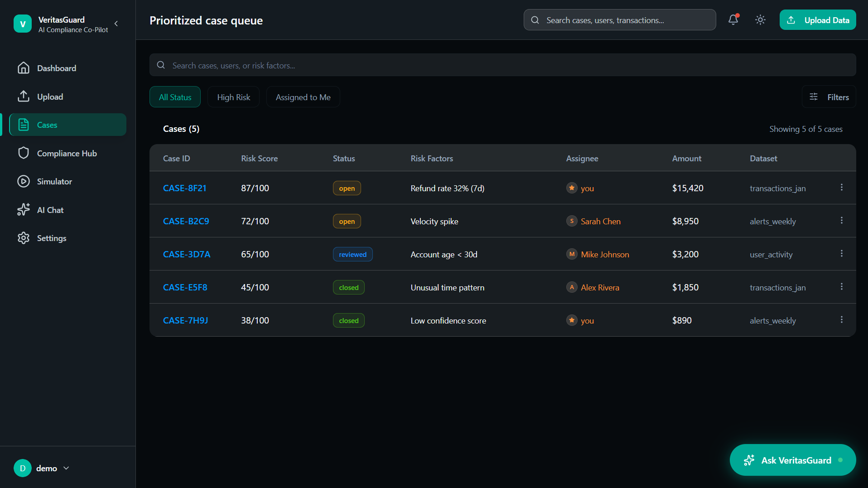Open case CASE-7H9J

[x=186, y=320]
